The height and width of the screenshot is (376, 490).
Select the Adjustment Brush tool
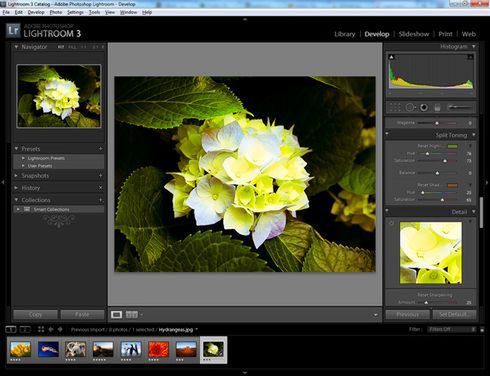click(460, 107)
